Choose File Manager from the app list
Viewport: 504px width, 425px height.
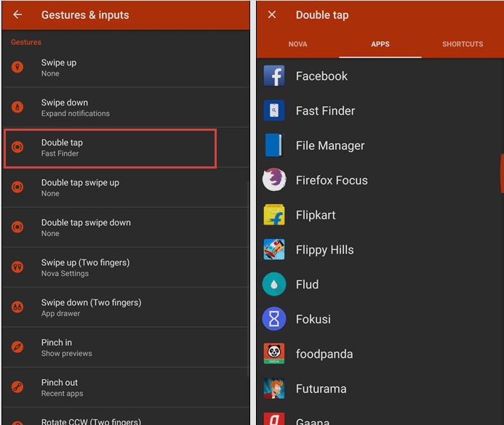pyautogui.click(x=380, y=145)
